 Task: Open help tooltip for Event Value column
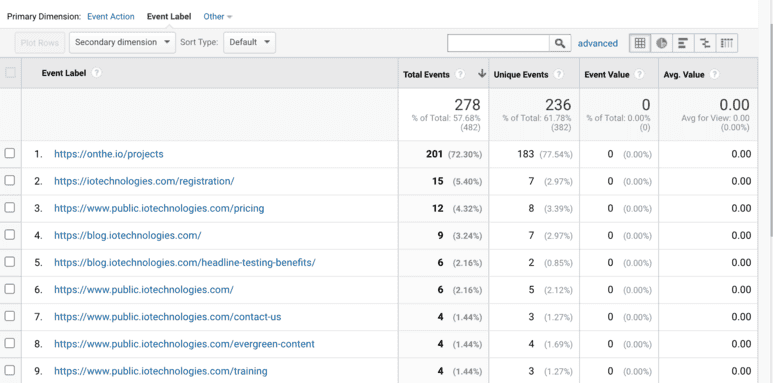click(639, 74)
